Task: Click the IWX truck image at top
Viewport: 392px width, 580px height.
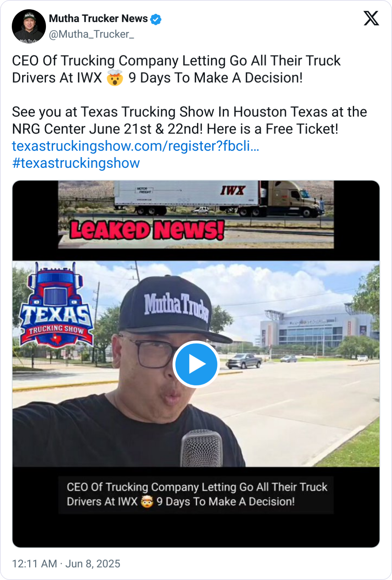Action: click(x=219, y=199)
